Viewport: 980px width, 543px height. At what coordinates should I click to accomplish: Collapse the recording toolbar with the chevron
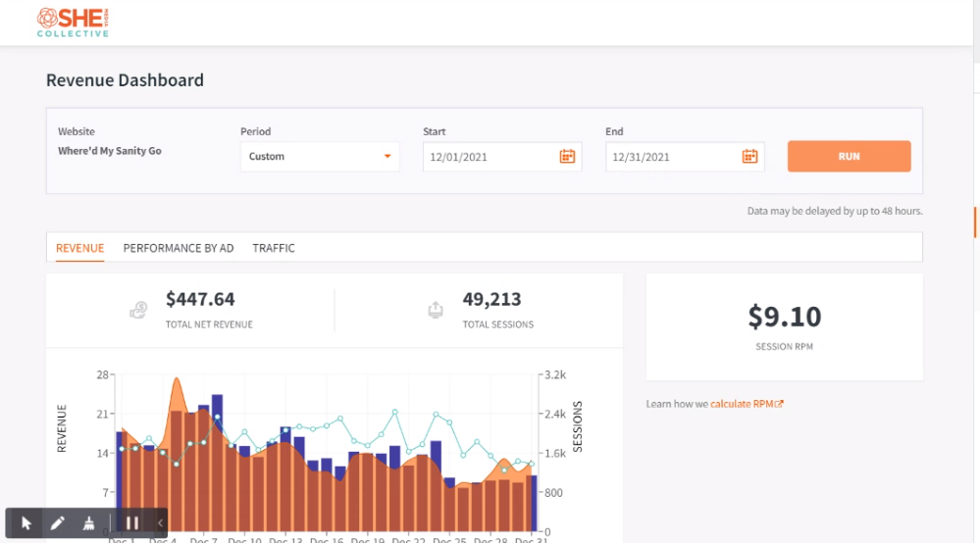[x=160, y=523]
